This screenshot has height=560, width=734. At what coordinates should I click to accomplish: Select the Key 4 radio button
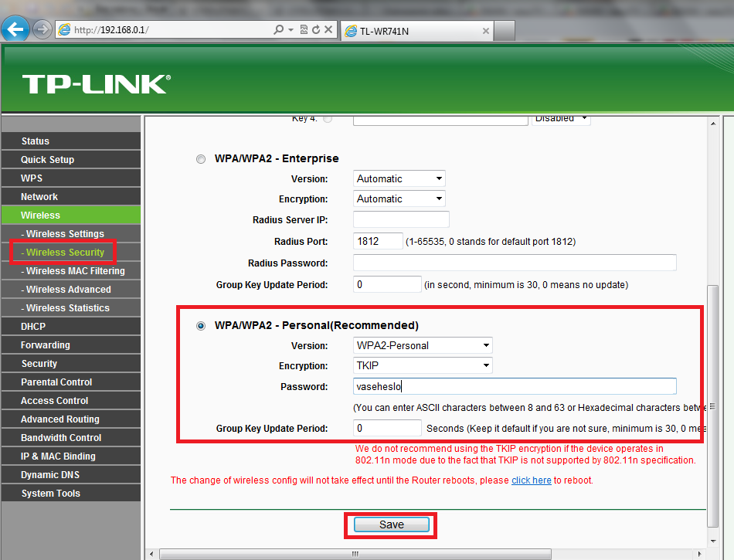click(328, 119)
